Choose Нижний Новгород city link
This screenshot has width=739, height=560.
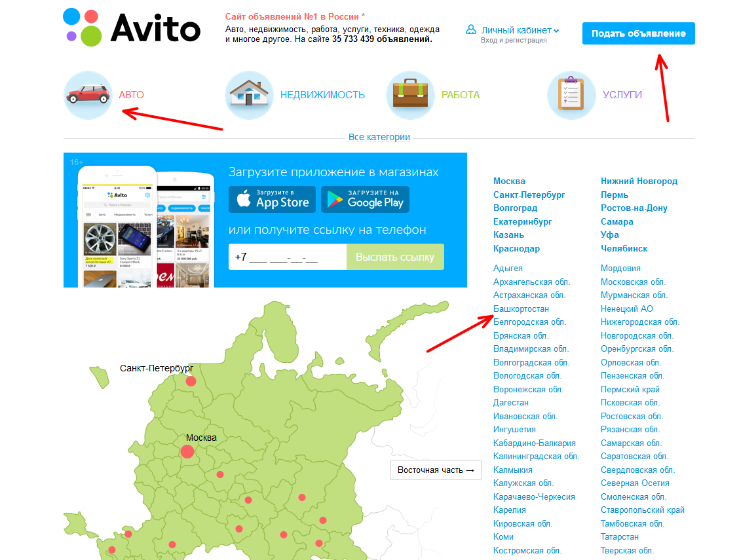(x=639, y=181)
